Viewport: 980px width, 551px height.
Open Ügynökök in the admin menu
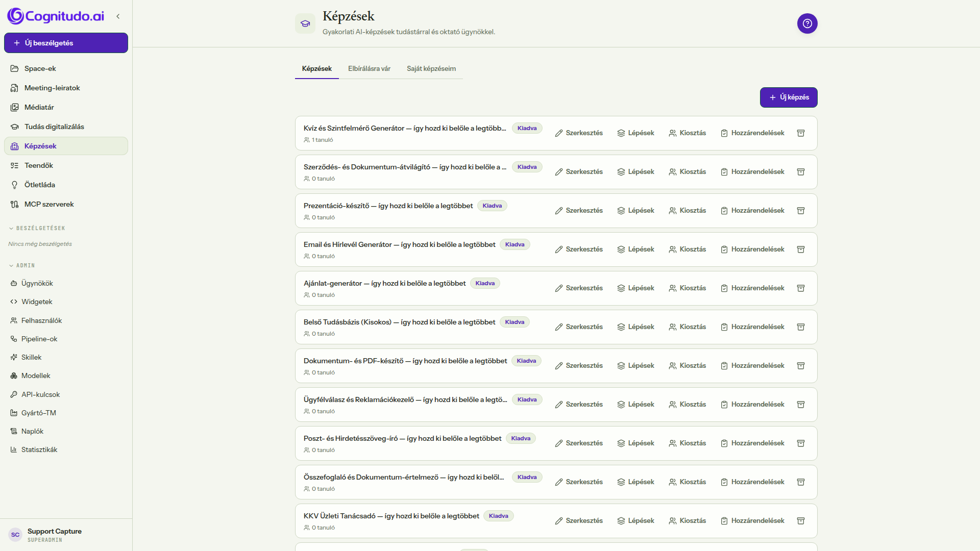click(x=66, y=283)
